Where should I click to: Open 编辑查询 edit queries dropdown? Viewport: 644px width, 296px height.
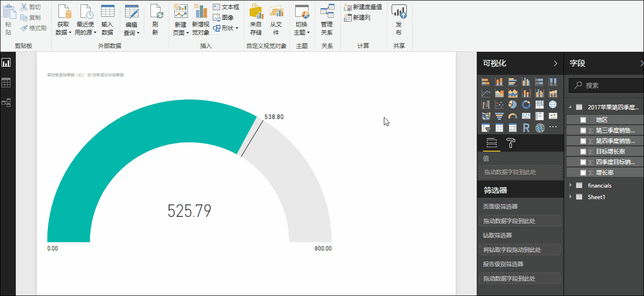(x=131, y=21)
